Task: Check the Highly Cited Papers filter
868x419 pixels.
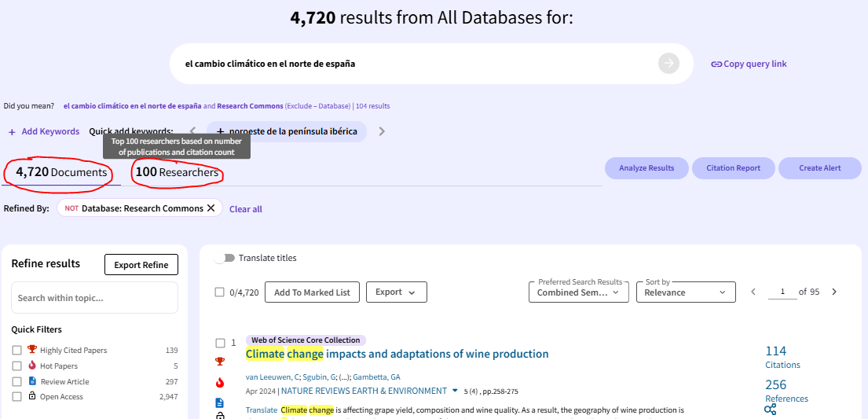Action: click(16, 351)
